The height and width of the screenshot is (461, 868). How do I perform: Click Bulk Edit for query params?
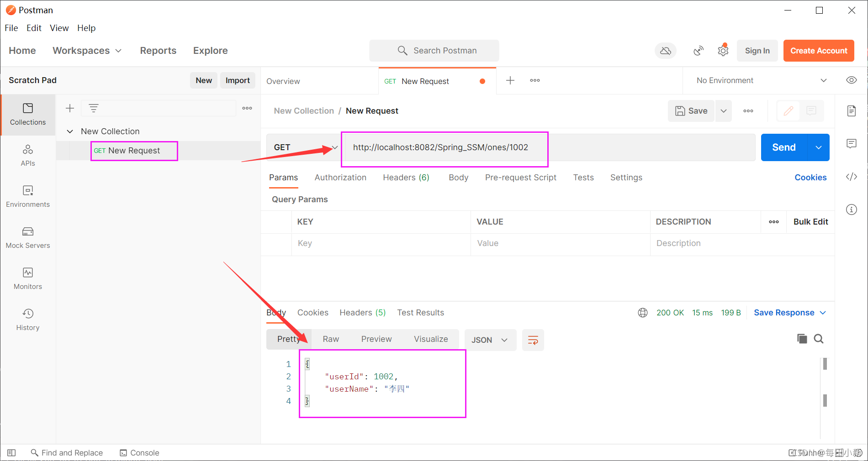pyautogui.click(x=810, y=222)
